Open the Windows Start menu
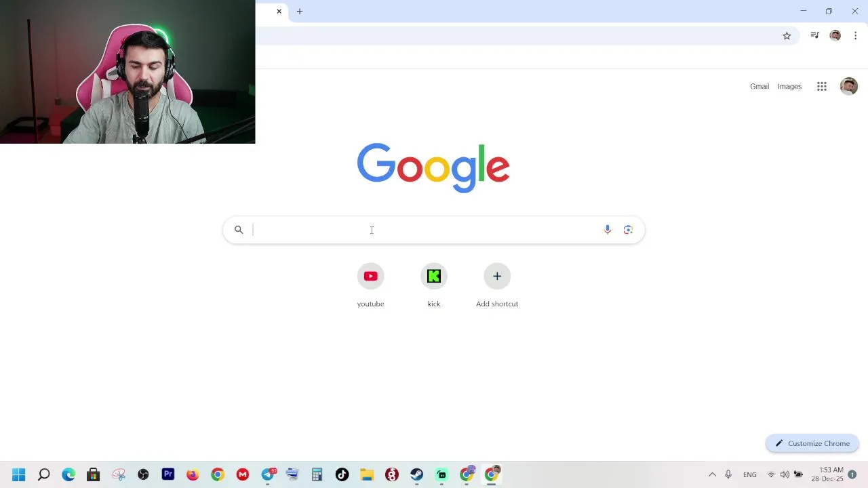 [18, 474]
